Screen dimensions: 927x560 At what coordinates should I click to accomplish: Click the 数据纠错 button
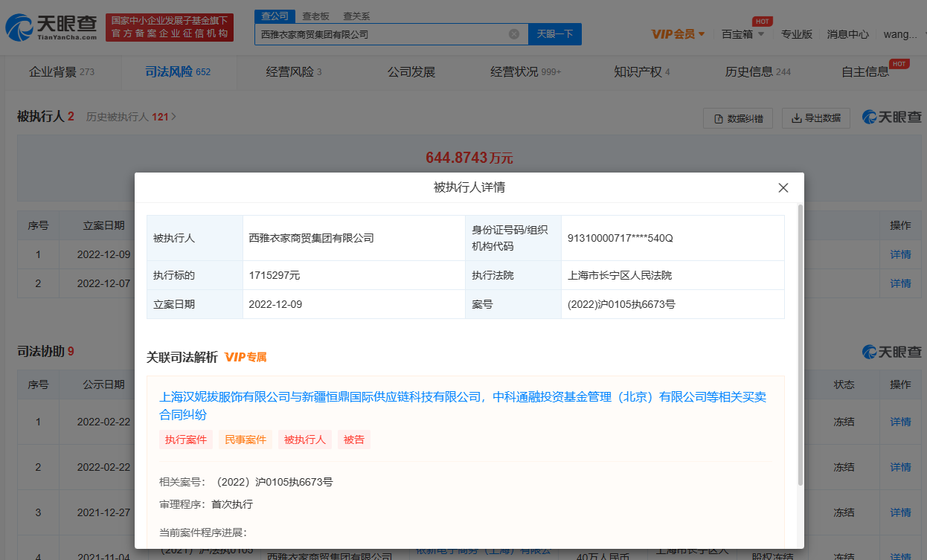[x=738, y=118]
